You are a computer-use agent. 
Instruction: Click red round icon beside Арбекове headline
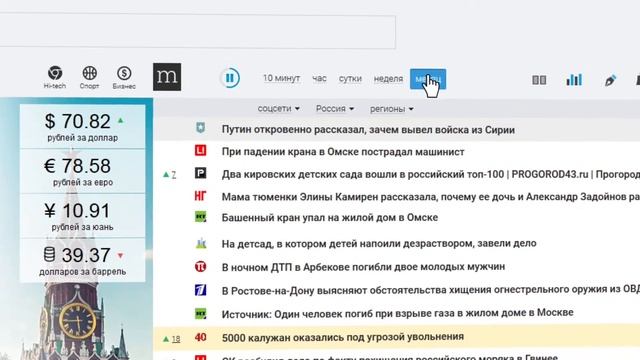[x=200, y=267]
